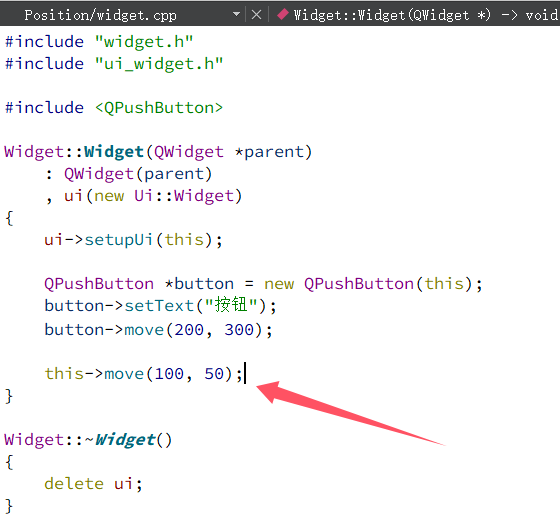Viewport: 560px width, 525px height.
Task: Click new QPushButton(this) expression
Action: coord(368,284)
